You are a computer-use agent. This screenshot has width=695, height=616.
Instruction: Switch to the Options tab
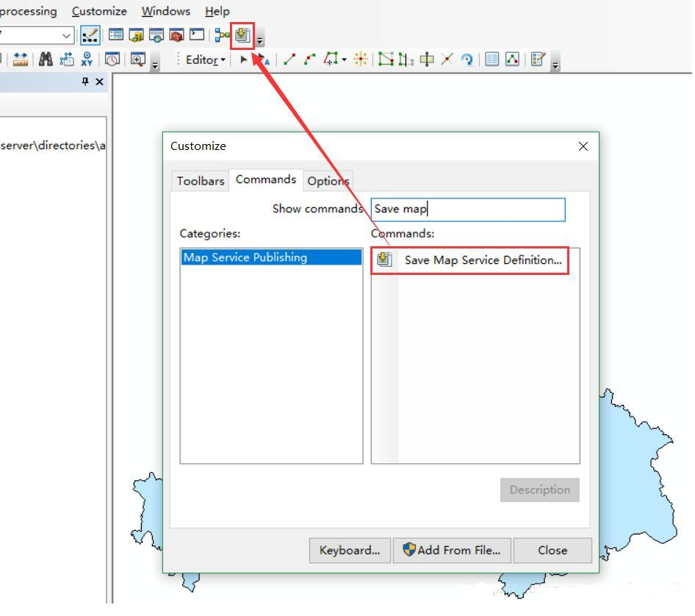click(x=328, y=182)
